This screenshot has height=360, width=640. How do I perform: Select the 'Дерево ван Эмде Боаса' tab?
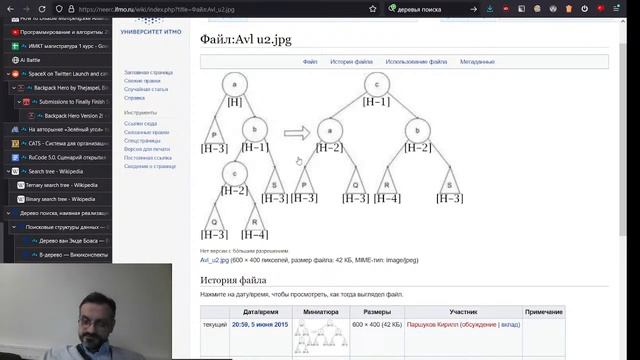(67, 241)
